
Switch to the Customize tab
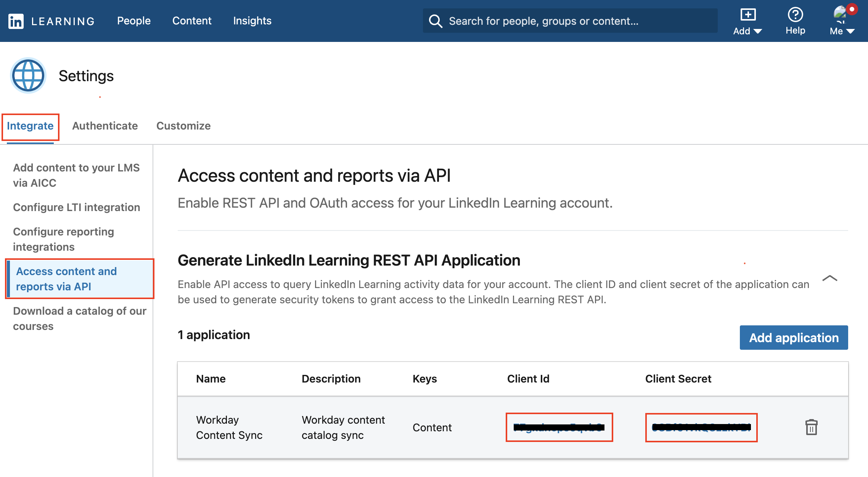pos(183,126)
